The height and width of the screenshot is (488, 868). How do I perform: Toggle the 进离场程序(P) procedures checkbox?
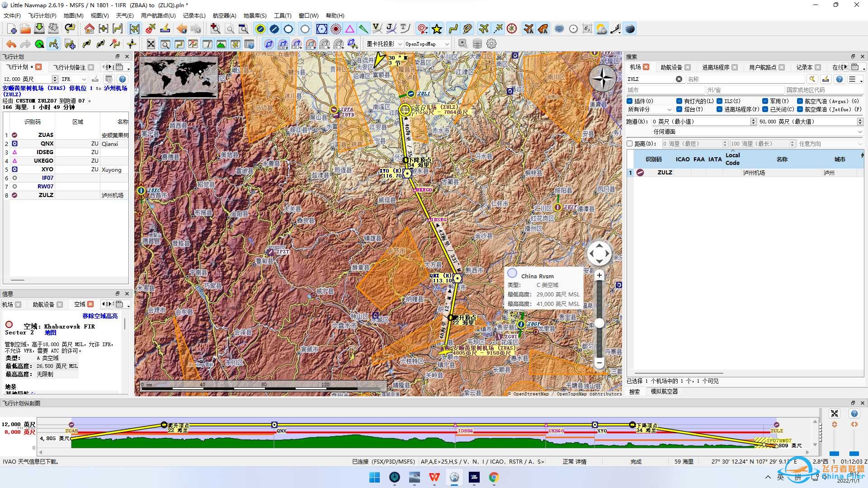coord(719,109)
